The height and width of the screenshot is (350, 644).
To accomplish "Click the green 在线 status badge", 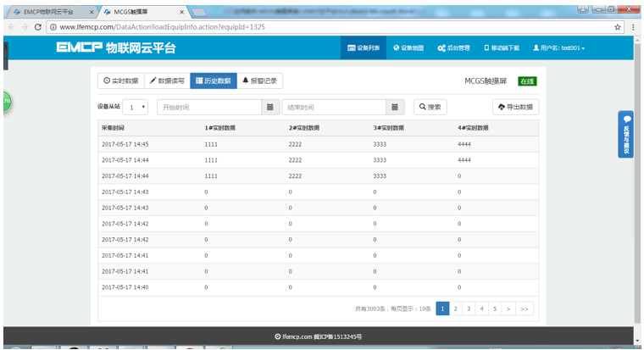I will [x=527, y=81].
